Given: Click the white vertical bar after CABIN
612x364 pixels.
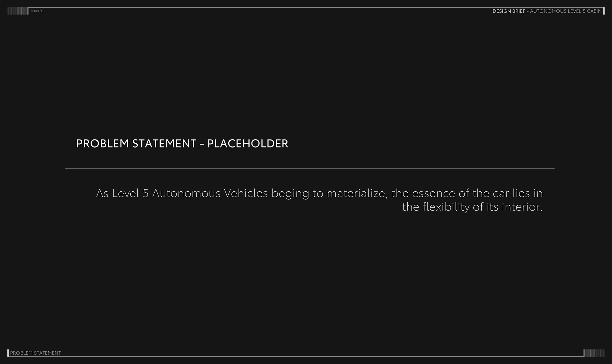Looking at the screenshot, I should [x=604, y=11].
